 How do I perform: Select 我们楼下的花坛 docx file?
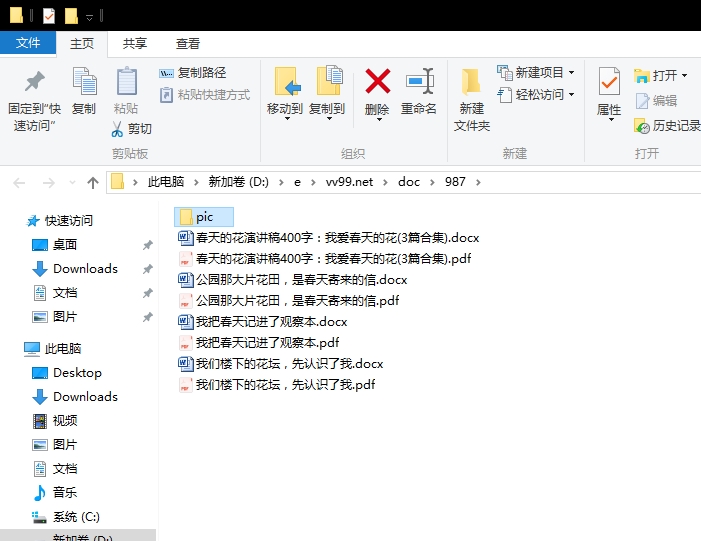(281, 363)
